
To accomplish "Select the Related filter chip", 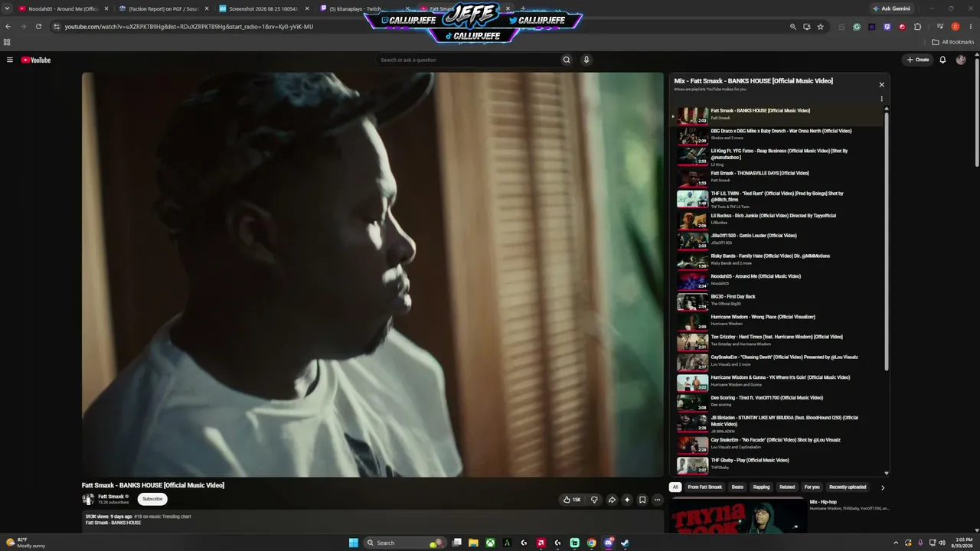I will coord(787,487).
